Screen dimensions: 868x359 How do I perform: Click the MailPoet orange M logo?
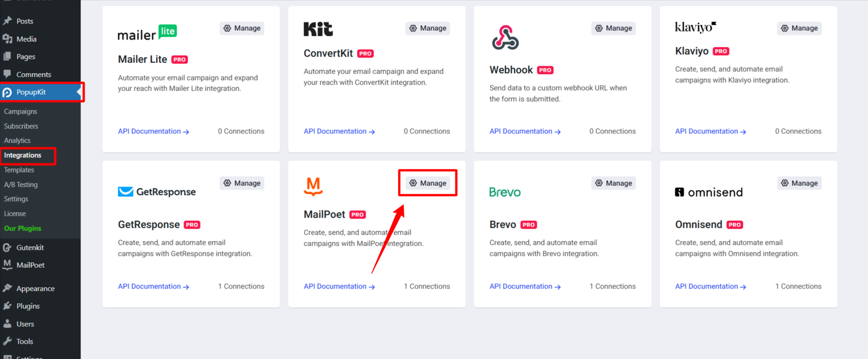pos(313,186)
